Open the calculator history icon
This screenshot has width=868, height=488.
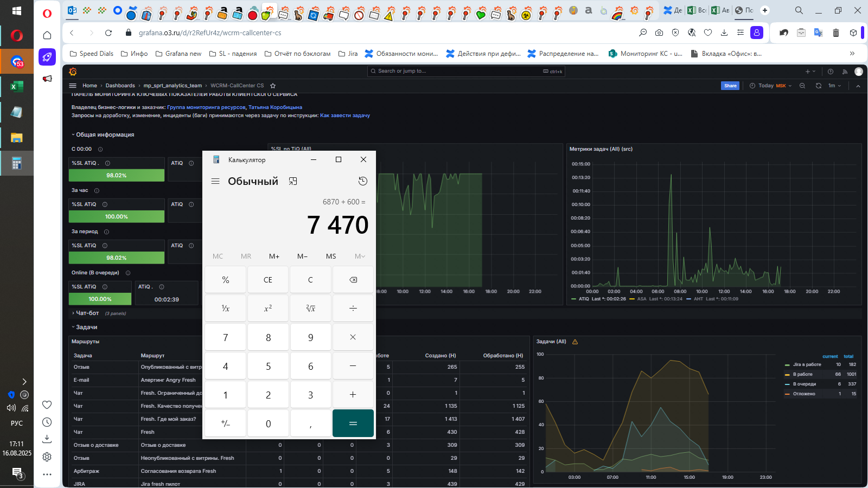coord(363,181)
